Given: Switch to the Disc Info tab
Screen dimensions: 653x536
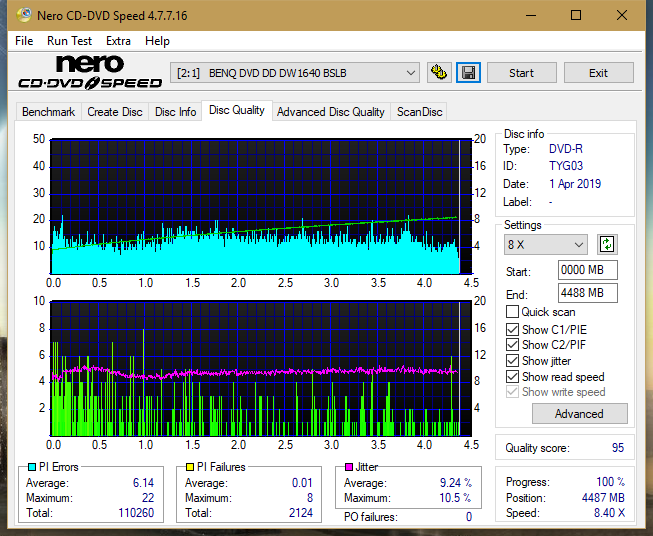Looking at the screenshot, I should [175, 112].
